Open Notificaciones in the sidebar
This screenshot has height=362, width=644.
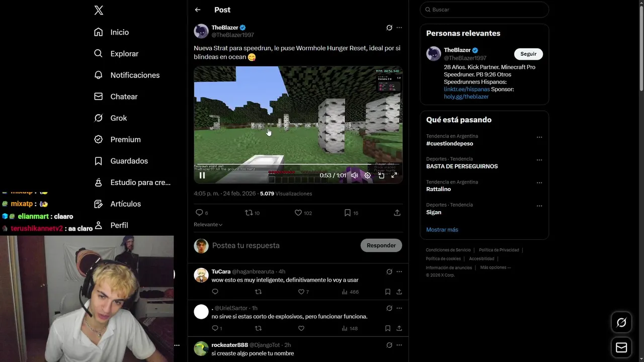[127, 75]
